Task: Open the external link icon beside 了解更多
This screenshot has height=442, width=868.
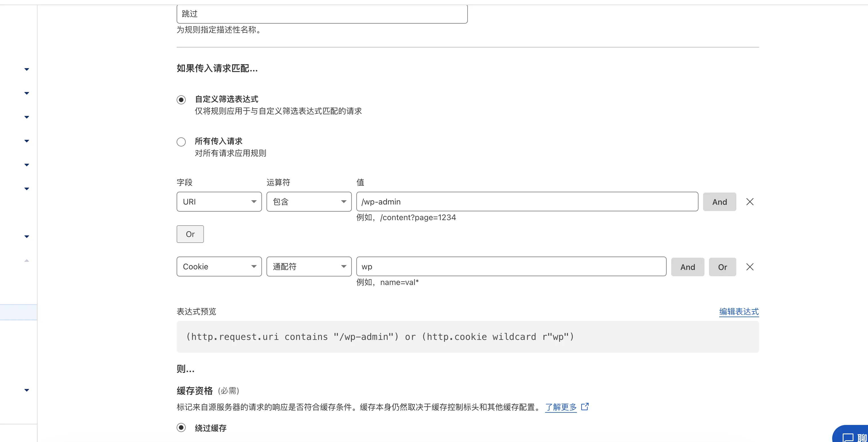Action: point(585,407)
